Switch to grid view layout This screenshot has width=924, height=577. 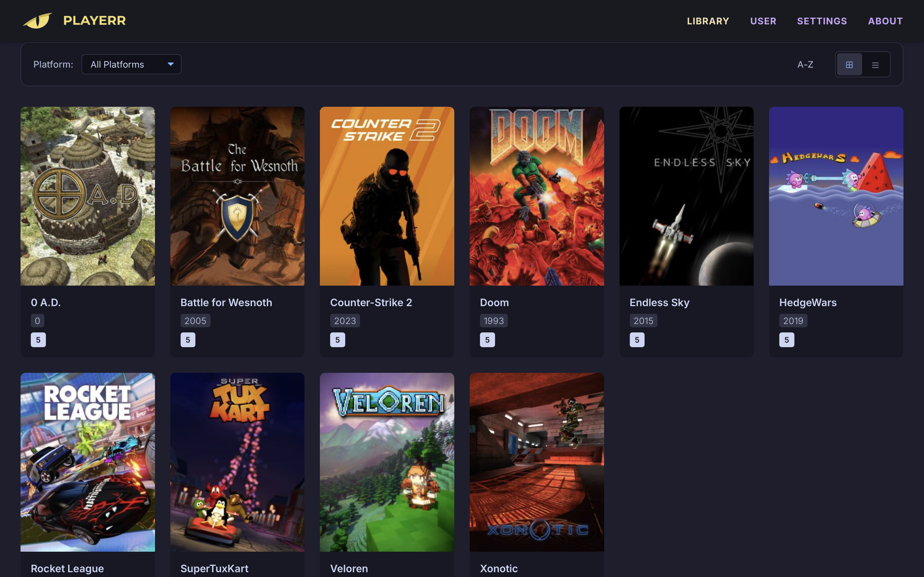point(849,64)
